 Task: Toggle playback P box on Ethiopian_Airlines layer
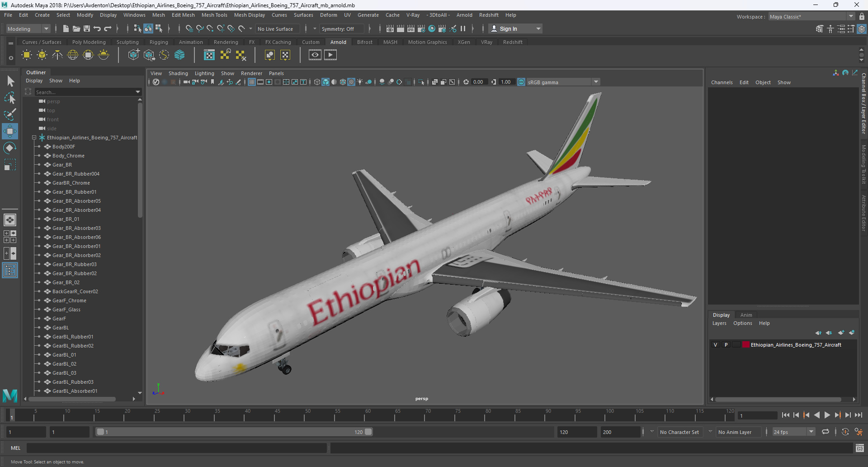pyautogui.click(x=726, y=345)
